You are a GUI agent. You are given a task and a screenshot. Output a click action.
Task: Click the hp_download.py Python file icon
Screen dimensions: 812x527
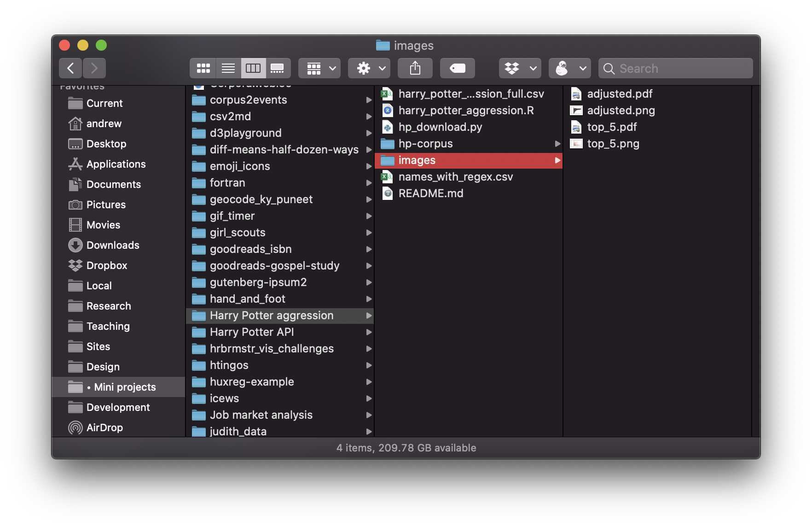tap(388, 127)
